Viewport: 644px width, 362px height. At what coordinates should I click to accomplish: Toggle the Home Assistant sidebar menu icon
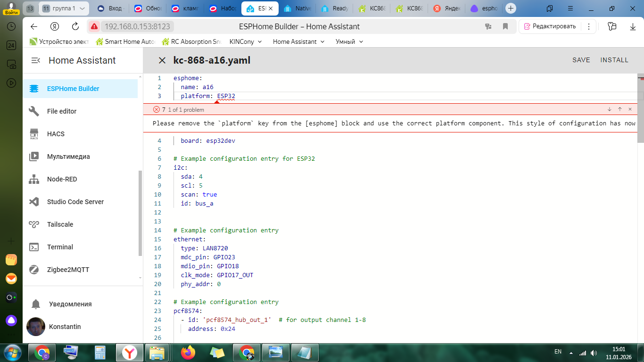(x=35, y=60)
